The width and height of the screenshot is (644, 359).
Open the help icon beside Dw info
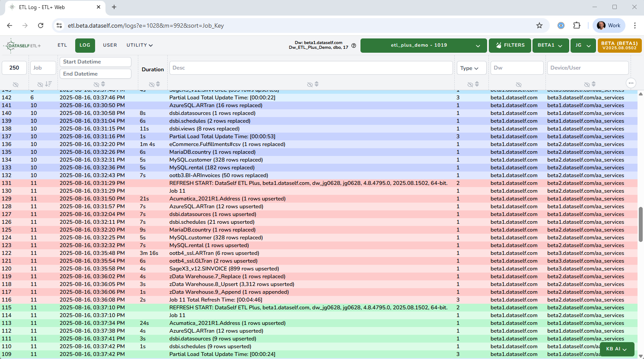[354, 45]
